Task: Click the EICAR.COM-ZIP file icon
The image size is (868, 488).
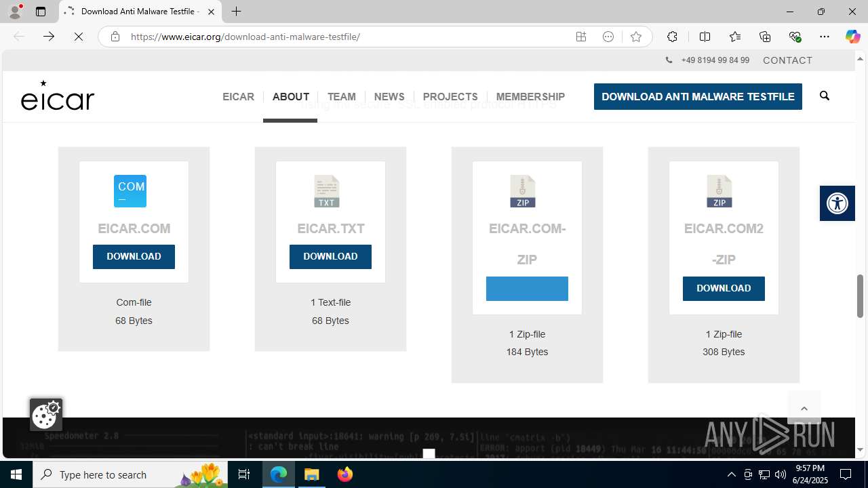Action: click(523, 191)
